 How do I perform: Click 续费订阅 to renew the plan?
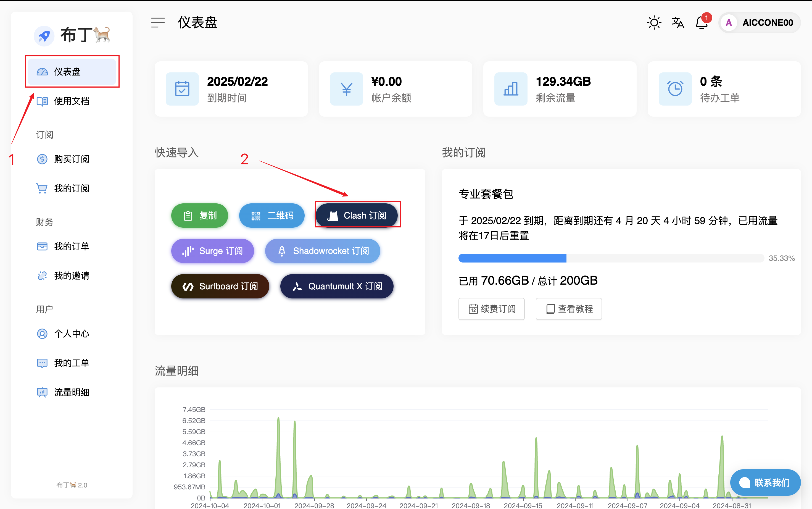491,309
